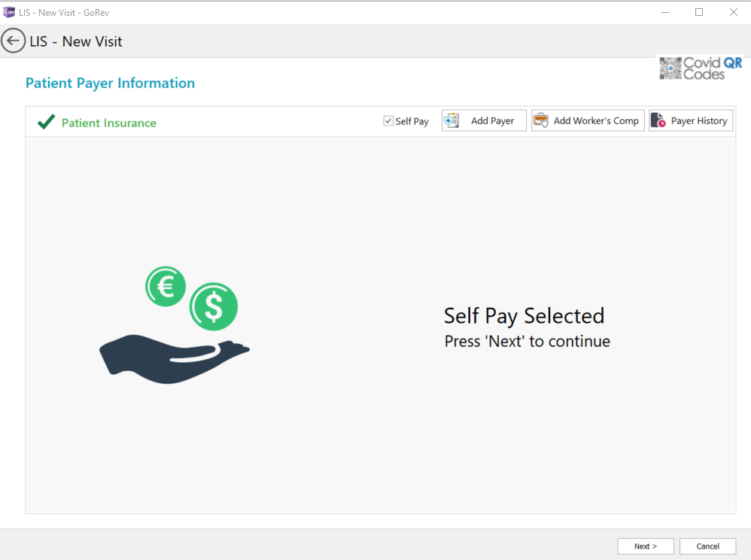The width and height of the screenshot is (751, 560).
Task: Click the LIS - New Visit page title
Action: click(x=76, y=41)
